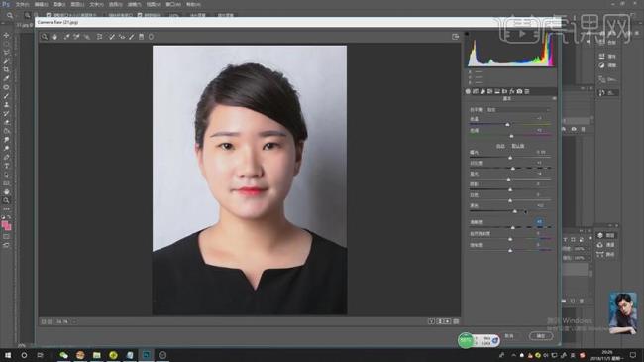Open Photoshop Window menu

pos(173,5)
